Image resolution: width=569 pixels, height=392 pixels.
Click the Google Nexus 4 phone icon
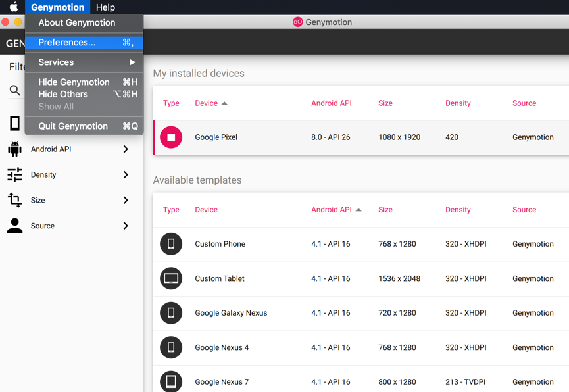pyautogui.click(x=171, y=347)
